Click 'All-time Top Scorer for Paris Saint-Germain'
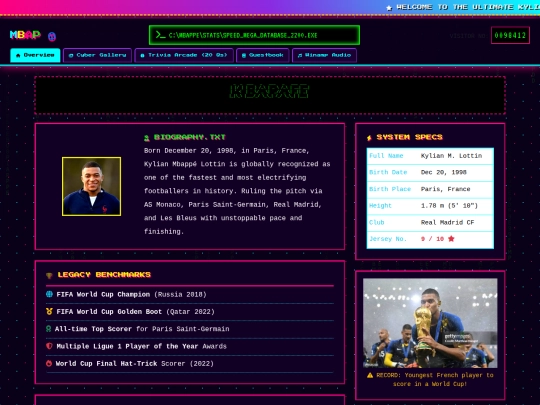540x405 pixels. (190, 329)
